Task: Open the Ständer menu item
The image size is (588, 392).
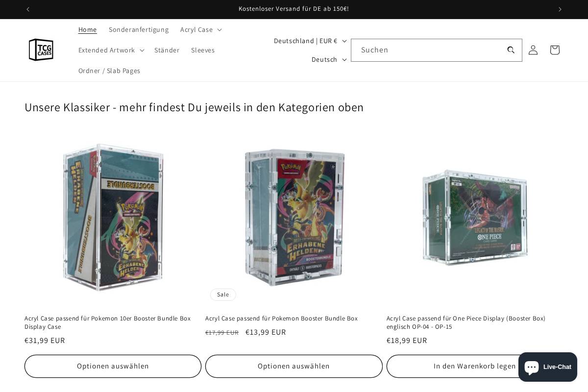Action: tap(167, 50)
